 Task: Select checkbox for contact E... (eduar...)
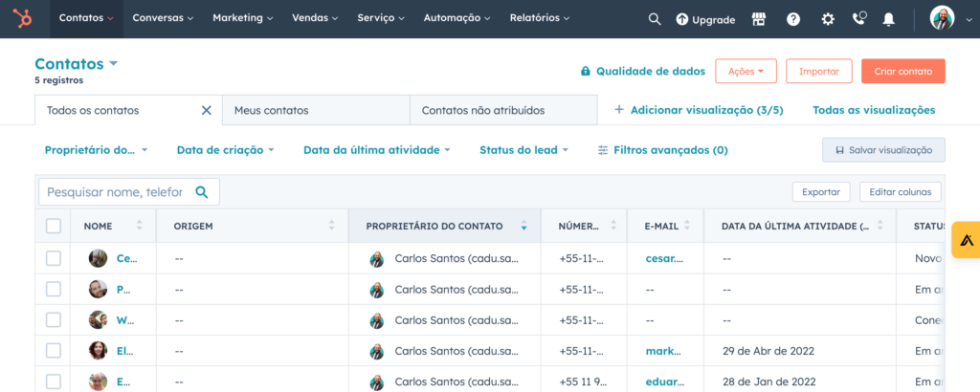click(54, 381)
